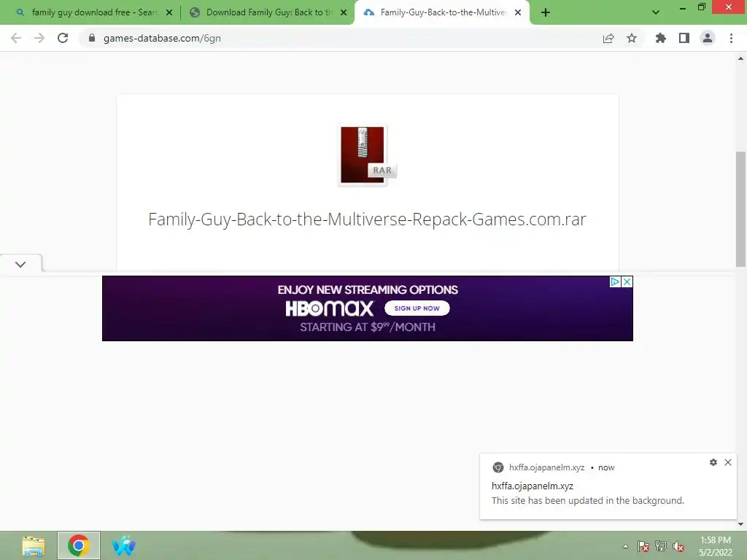The image size is (747, 560).
Task: Close the Download Family Guy tab
Action: [344, 12]
